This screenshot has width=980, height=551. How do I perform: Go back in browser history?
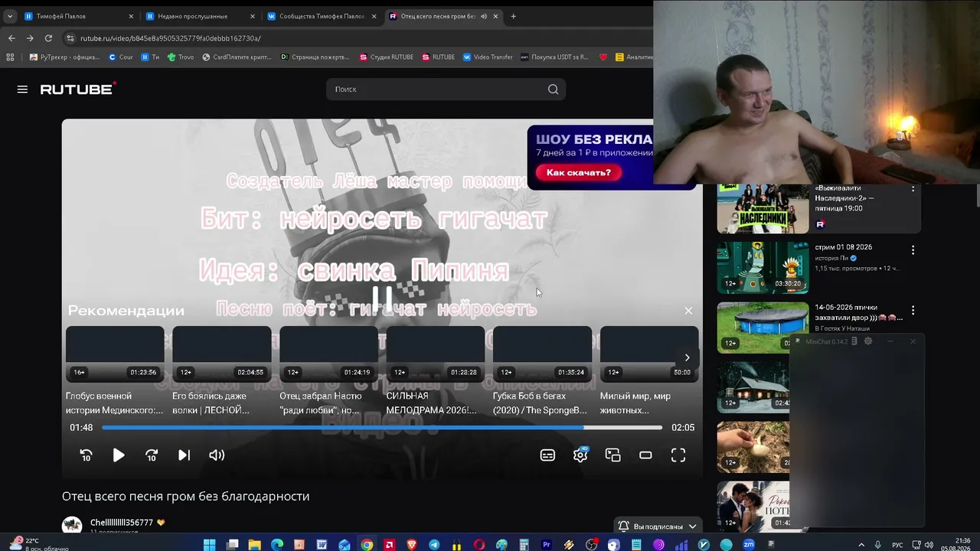pyautogui.click(x=11, y=38)
